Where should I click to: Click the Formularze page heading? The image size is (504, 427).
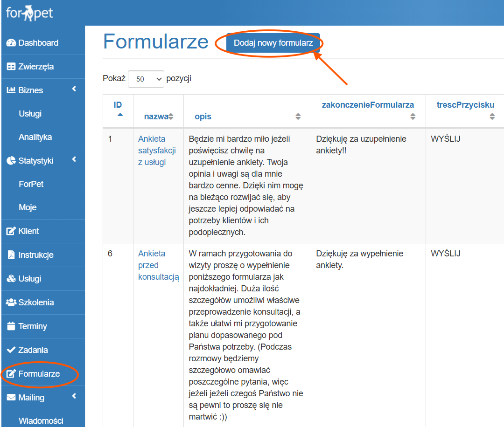coord(156,42)
